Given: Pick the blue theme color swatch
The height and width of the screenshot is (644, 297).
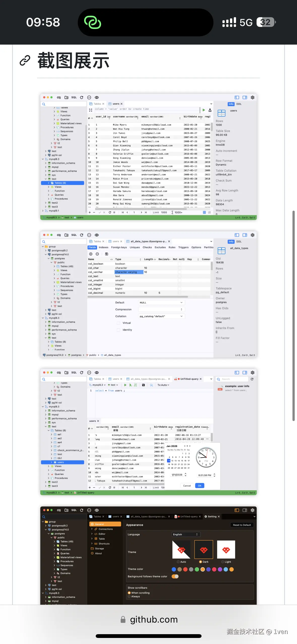Looking at the screenshot, I should 174,569.
